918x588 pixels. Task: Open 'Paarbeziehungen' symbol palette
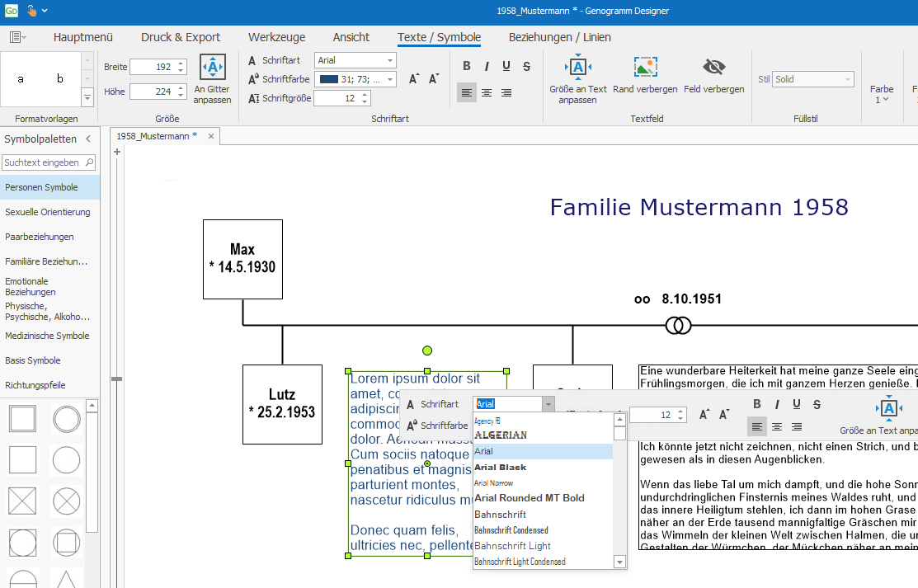(40, 237)
